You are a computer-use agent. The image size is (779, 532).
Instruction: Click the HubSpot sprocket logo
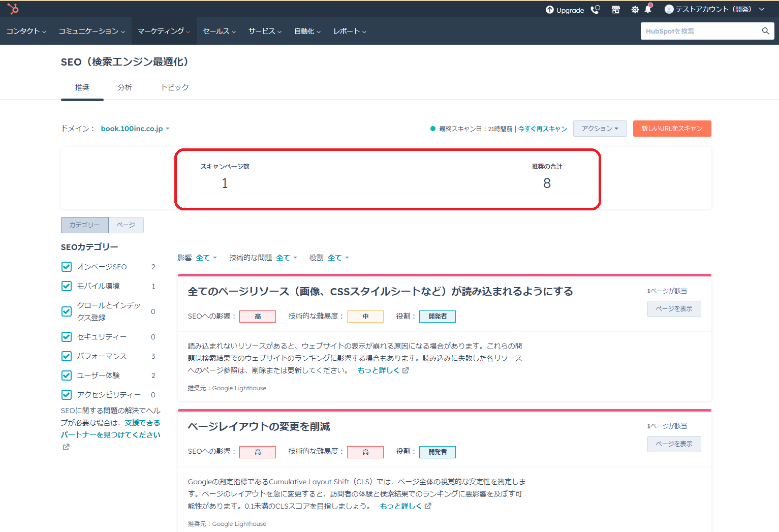tap(13, 9)
